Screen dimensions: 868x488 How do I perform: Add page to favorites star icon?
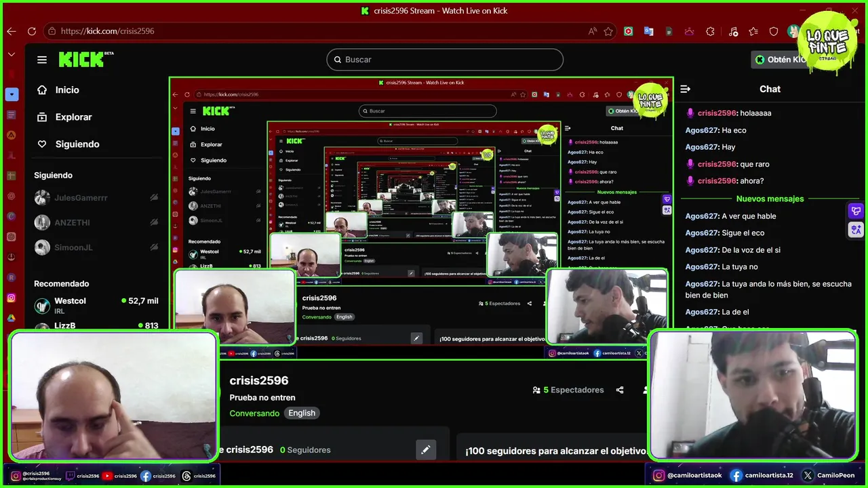click(x=608, y=31)
